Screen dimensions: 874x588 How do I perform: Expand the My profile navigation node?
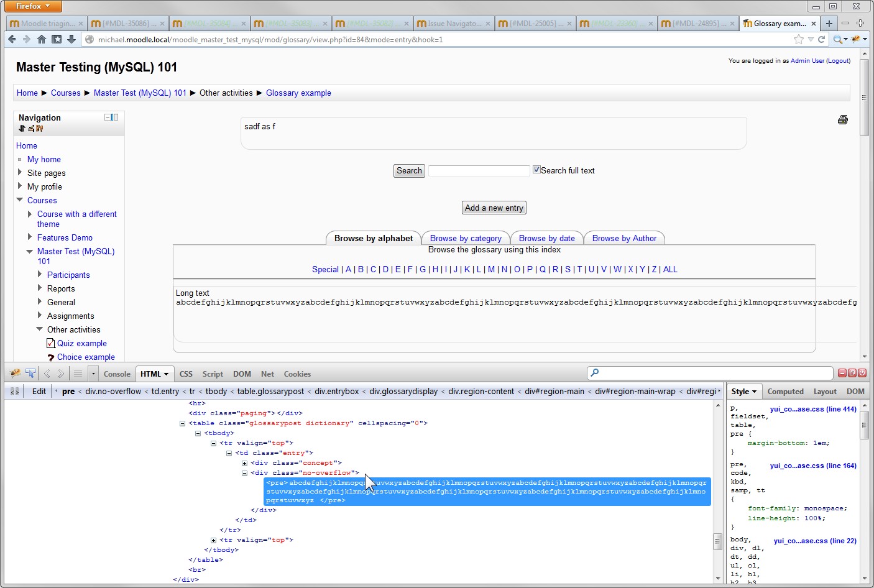tap(20, 186)
